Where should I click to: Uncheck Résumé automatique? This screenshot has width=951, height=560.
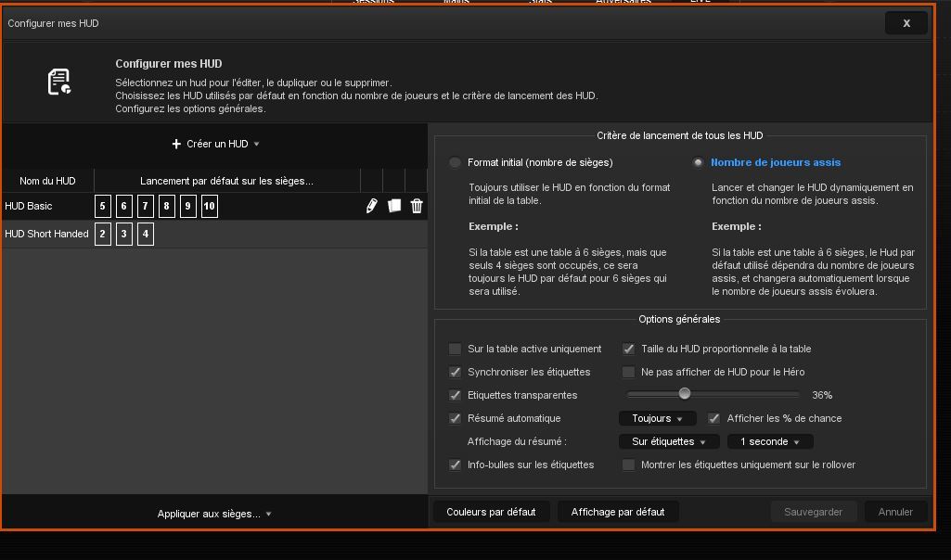click(x=455, y=418)
